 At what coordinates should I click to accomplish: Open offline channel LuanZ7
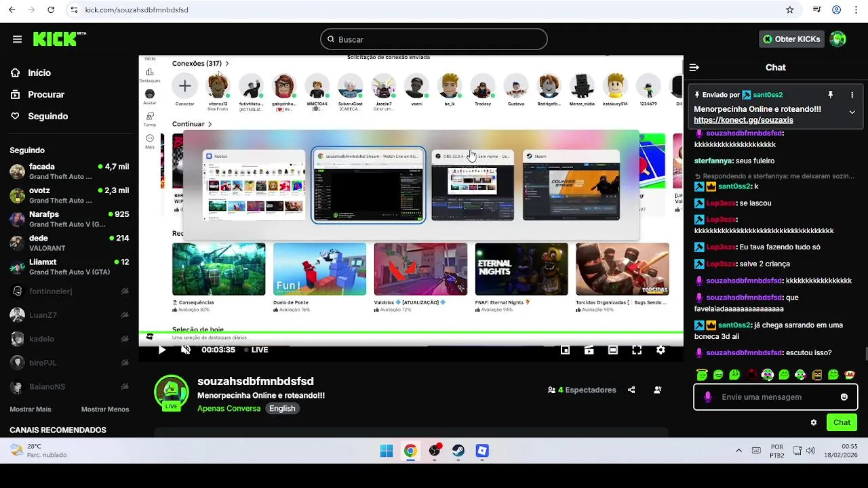tap(69, 315)
